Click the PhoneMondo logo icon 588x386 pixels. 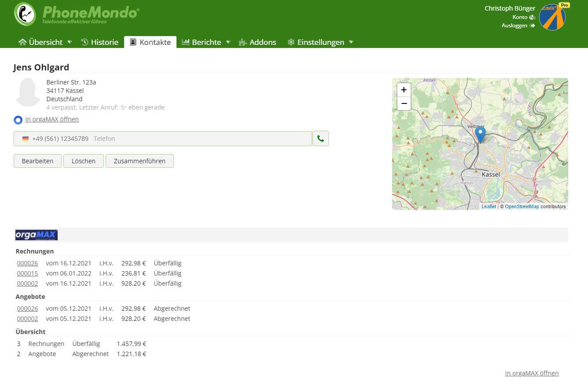(25, 15)
